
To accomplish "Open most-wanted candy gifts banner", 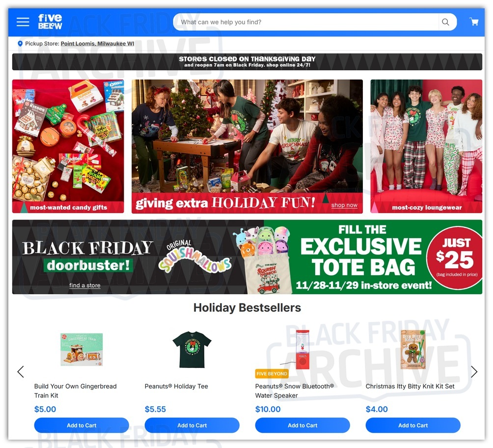I will click(68, 146).
